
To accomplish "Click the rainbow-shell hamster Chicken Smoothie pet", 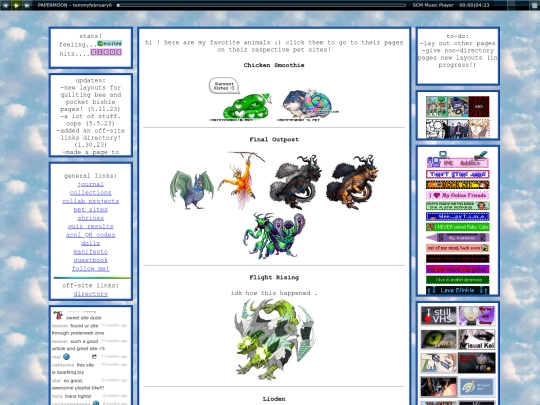I will (x=308, y=104).
